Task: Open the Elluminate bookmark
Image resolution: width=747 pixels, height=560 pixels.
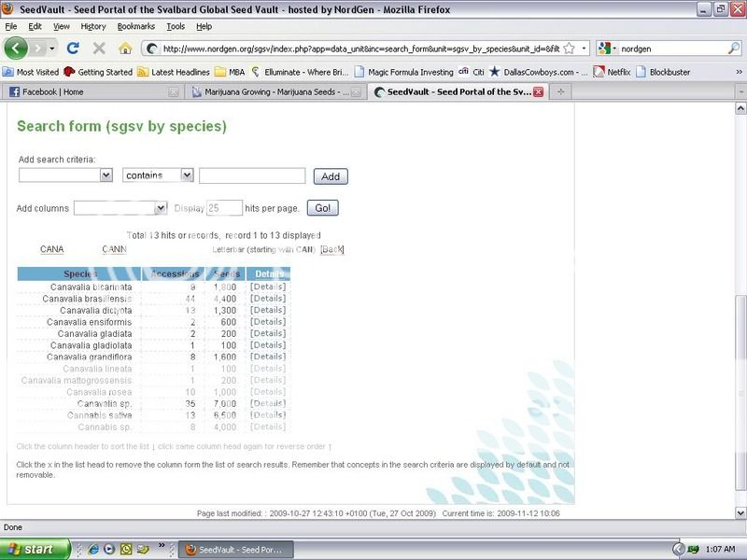Action: click(x=300, y=72)
